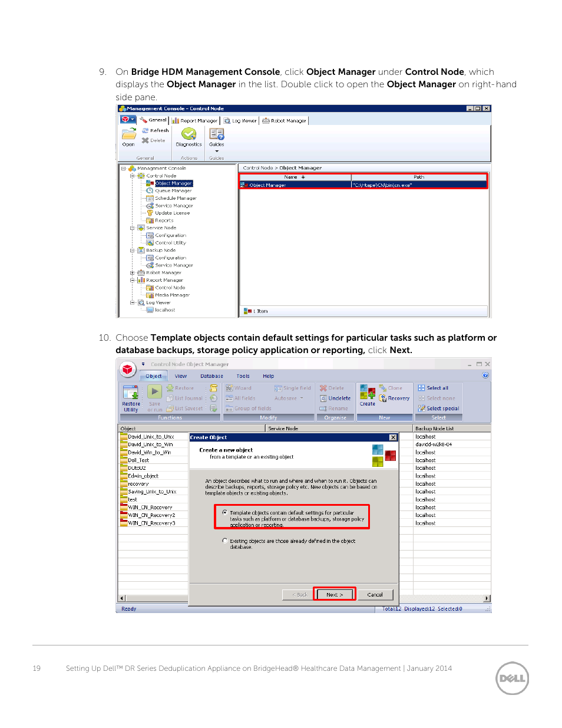Viewport: 562px width, 728px height.
Task: Click List Saveset in Functions group
Action: [x=184, y=409]
